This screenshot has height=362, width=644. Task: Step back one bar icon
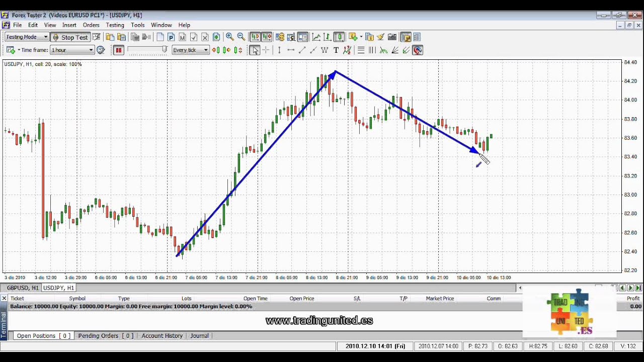(x=216, y=50)
